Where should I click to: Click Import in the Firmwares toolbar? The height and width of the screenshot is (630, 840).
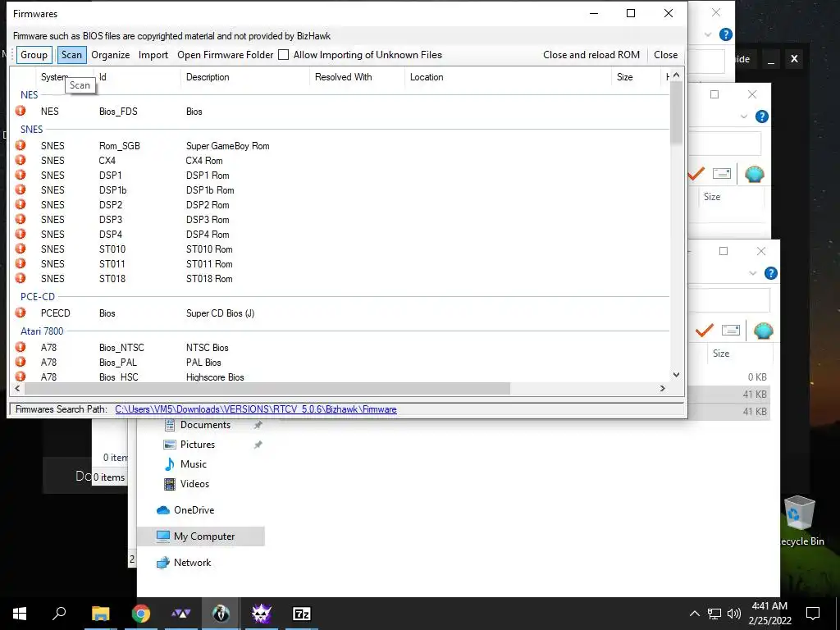pyautogui.click(x=153, y=55)
